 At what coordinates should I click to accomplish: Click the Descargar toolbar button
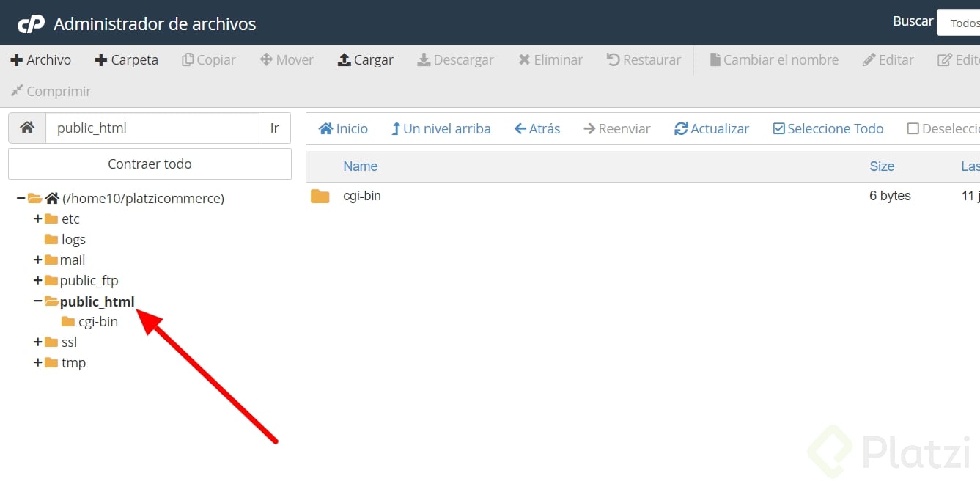tap(456, 60)
